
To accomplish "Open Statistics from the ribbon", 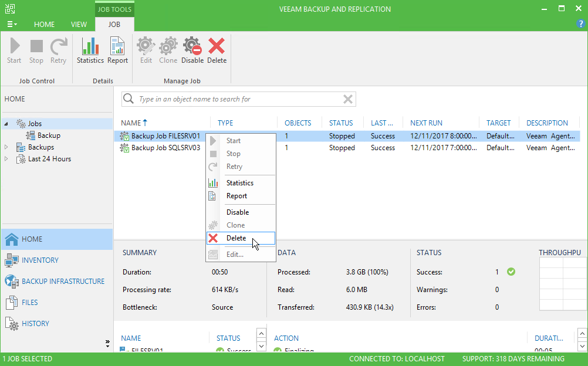I will (90, 50).
